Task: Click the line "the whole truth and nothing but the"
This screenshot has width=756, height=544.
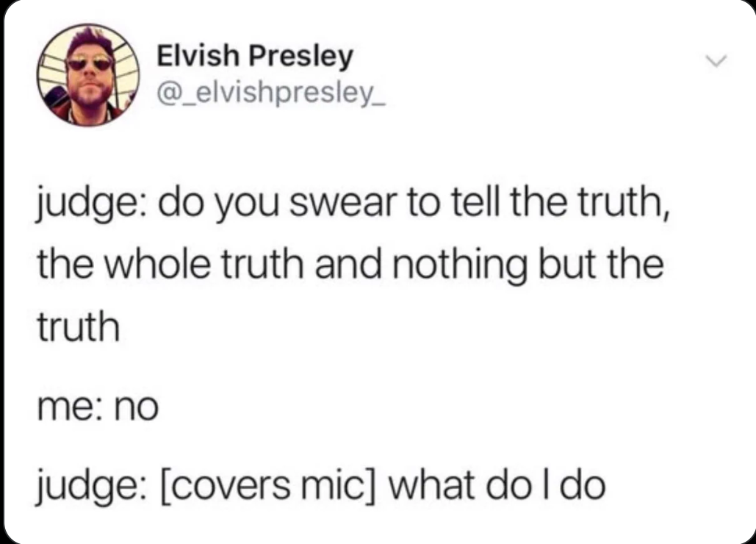Action: [350, 265]
